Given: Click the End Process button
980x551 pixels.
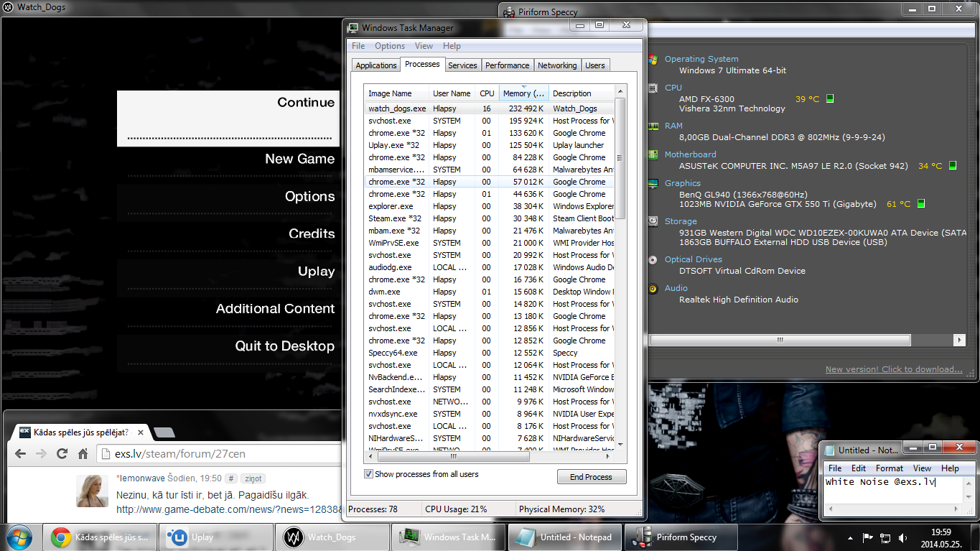Looking at the screenshot, I should click(x=592, y=477).
